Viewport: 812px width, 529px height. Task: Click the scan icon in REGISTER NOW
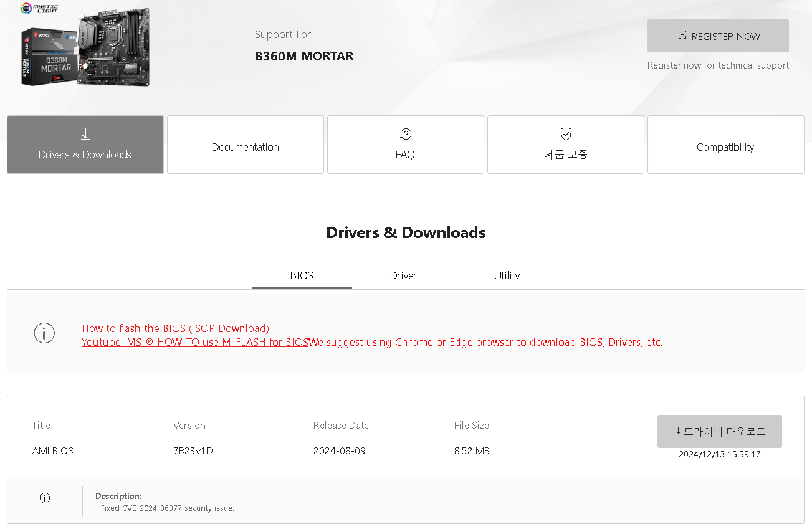(682, 36)
